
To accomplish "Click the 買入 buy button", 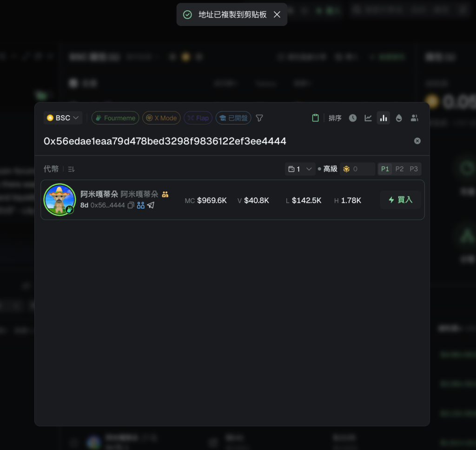I will click(x=400, y=200).
